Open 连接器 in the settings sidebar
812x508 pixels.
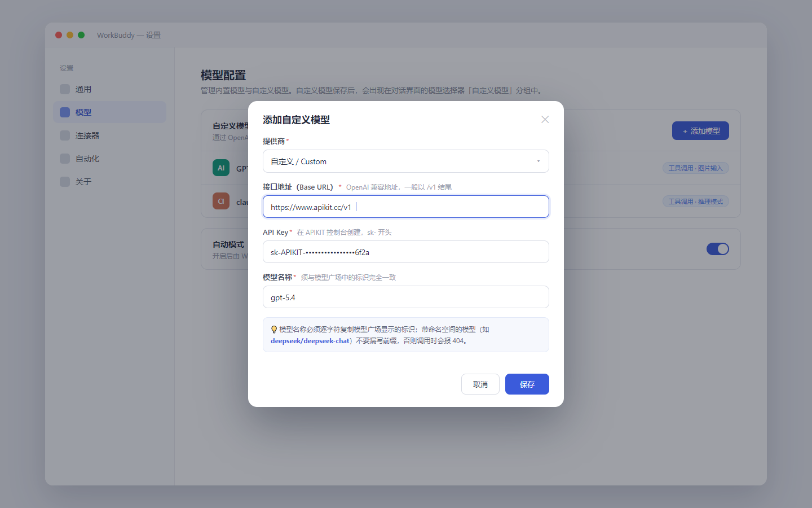click(109, 135)
